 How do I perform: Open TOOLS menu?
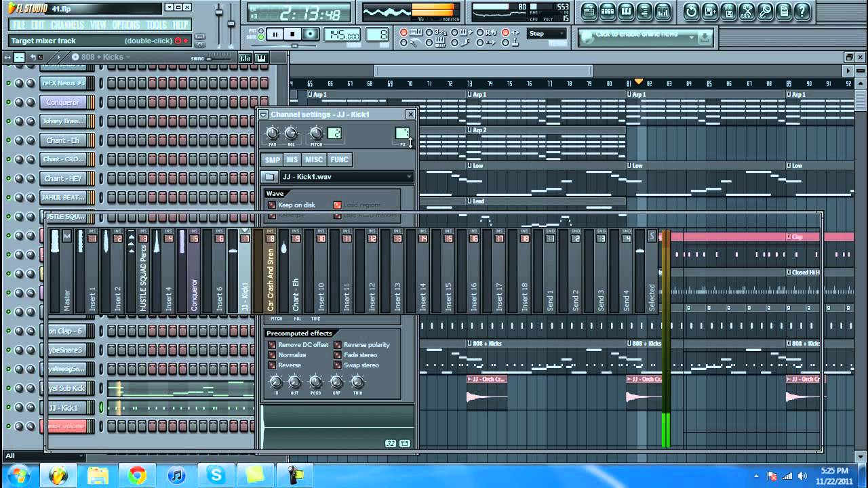[x=157, y=25]
